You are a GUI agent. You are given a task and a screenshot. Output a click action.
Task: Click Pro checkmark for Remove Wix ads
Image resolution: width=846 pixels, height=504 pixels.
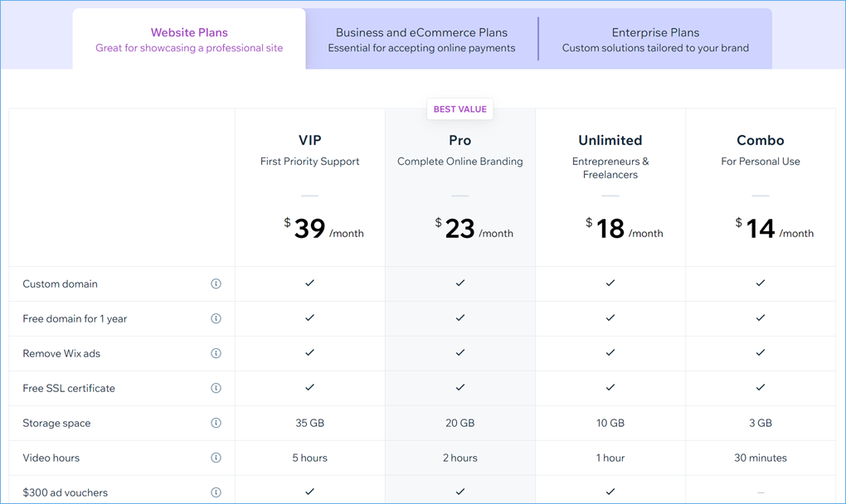pos(460,353)
